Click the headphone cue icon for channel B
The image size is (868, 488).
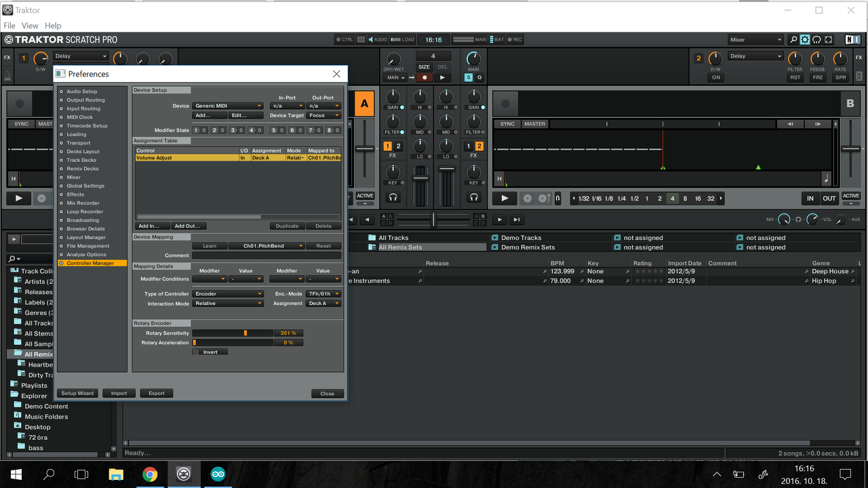[x=474, y=197]
